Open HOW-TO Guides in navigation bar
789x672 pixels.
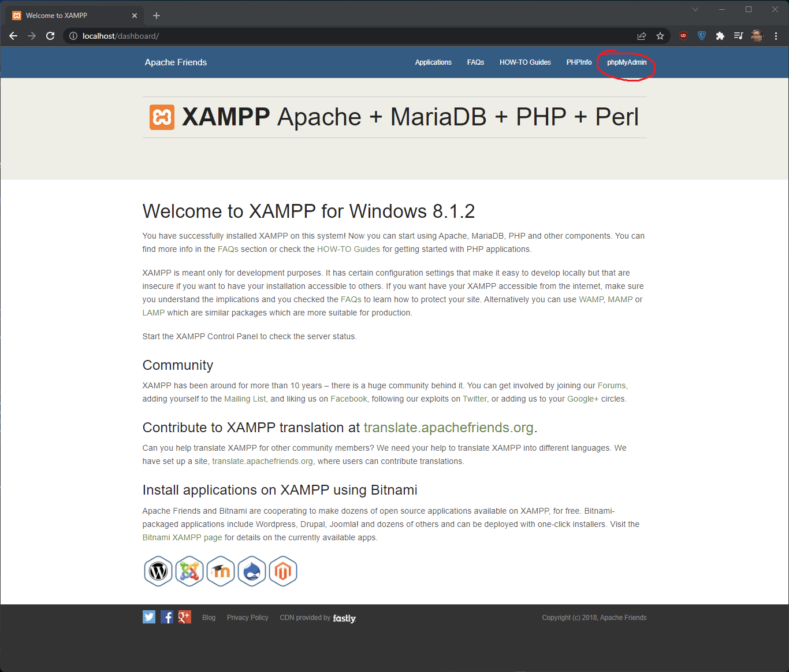pos(525,62)
